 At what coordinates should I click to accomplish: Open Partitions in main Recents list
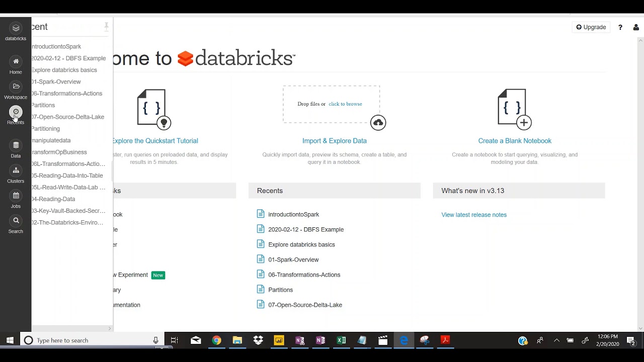coord(280,290)
